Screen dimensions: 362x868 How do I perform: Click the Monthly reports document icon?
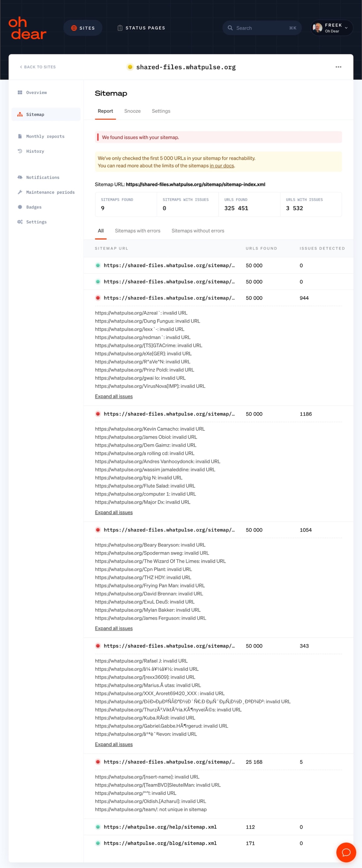20,136
